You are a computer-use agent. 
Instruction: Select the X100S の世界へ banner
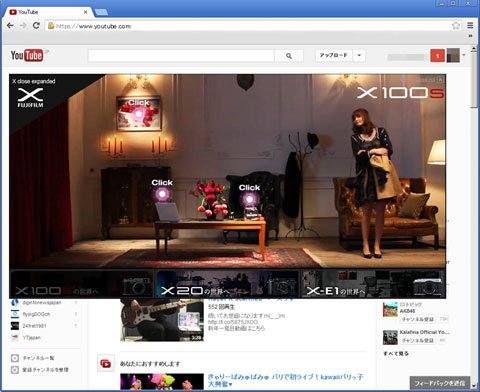click(x=82, y=283)
